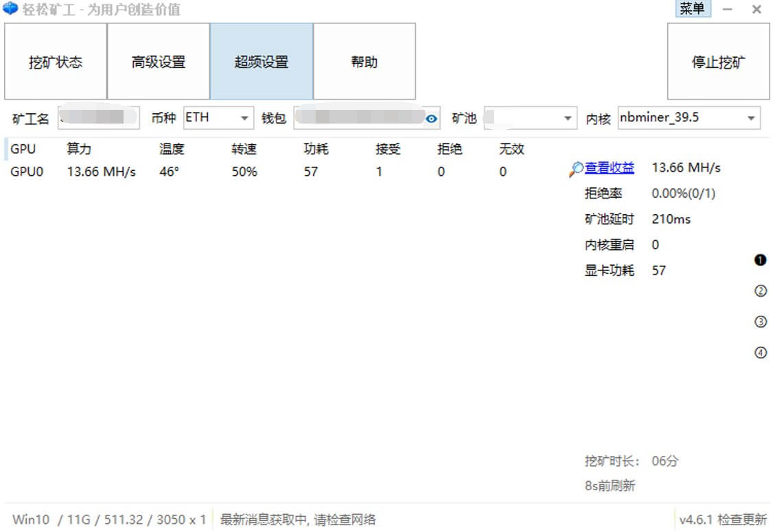The width and height of the screenshot is (775, 532).
Task: Toggle wallet address visibility with eye icon
Action: tap(430, 118)
